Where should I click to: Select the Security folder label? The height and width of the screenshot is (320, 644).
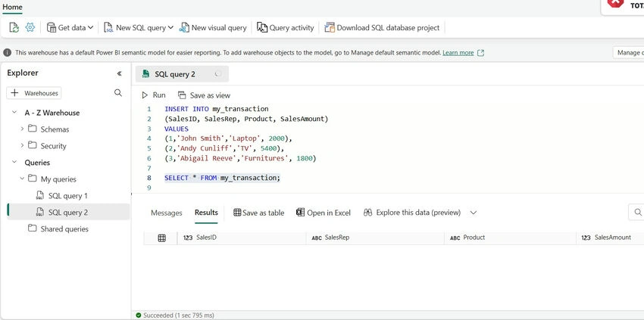(x=53, y=146)
